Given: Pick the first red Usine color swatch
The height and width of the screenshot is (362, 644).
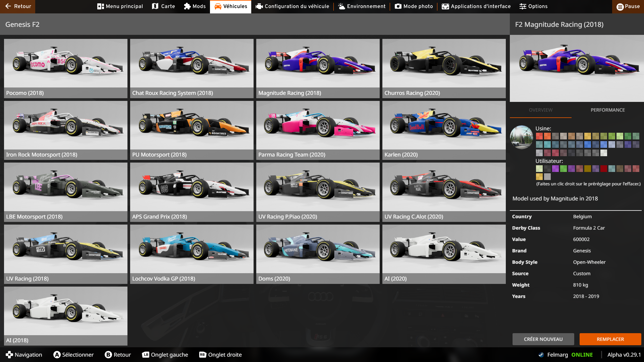Looking at the screenshot, I should [x=539, y=136].
